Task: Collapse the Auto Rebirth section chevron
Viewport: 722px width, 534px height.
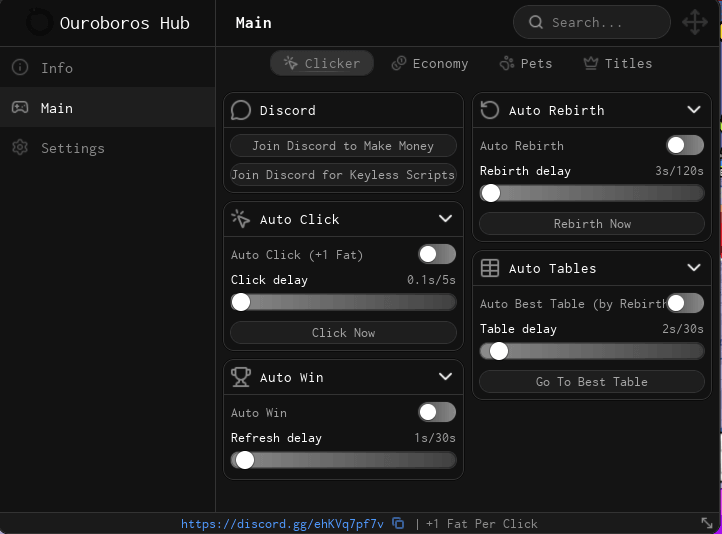Action: click(694, 110)
